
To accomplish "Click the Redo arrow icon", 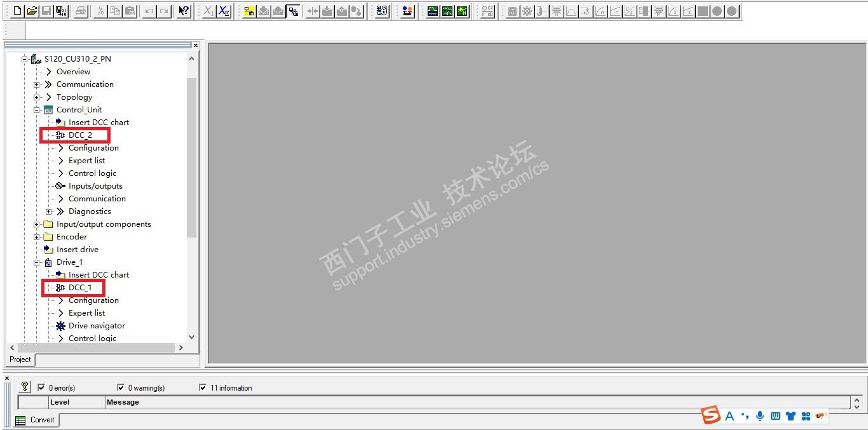I will pyautogui.click(x=164, y=11).
